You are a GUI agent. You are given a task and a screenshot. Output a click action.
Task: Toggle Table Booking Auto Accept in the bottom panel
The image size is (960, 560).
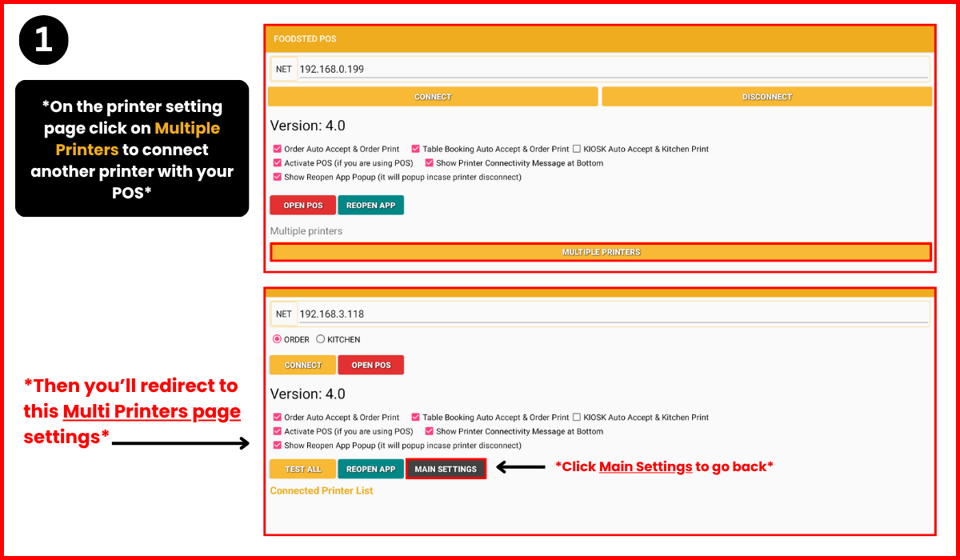point(416,417)
